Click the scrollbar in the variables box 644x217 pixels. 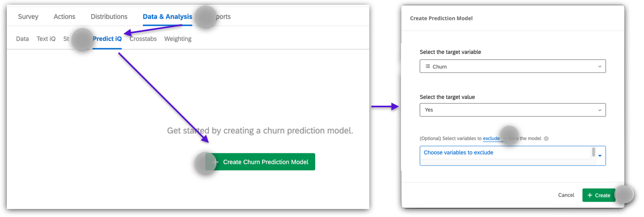[593, 152]
